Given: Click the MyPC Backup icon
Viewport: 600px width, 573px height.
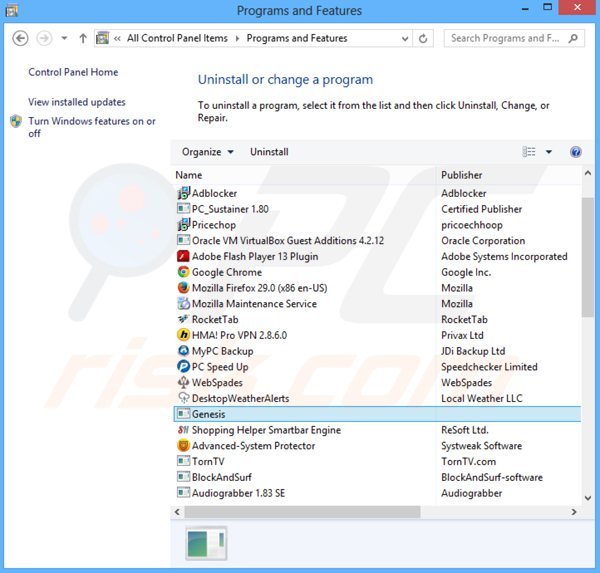Looking at the screenshot, I should (x=184, y=351).
